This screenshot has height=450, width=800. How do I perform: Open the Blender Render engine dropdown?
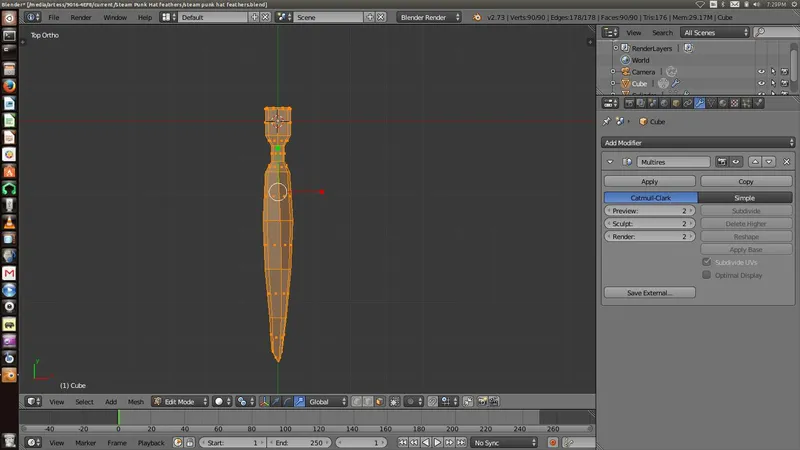click(429, 17)
